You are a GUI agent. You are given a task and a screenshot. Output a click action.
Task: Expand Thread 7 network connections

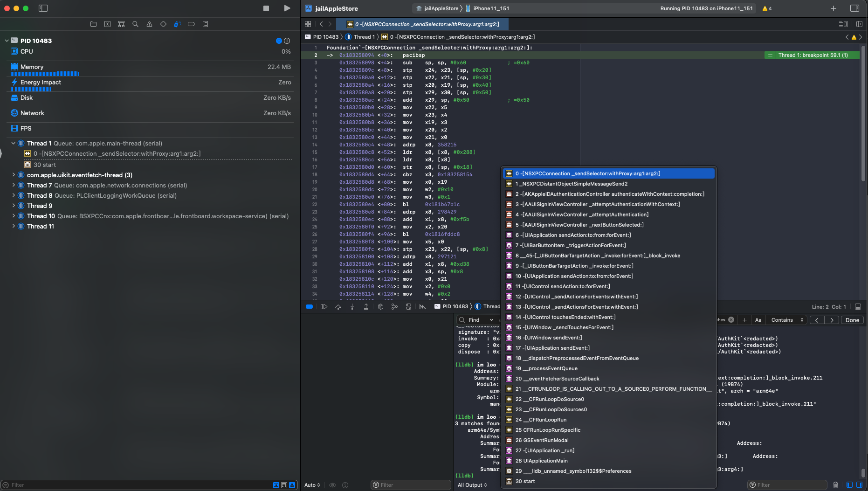(x=13, y=185)
